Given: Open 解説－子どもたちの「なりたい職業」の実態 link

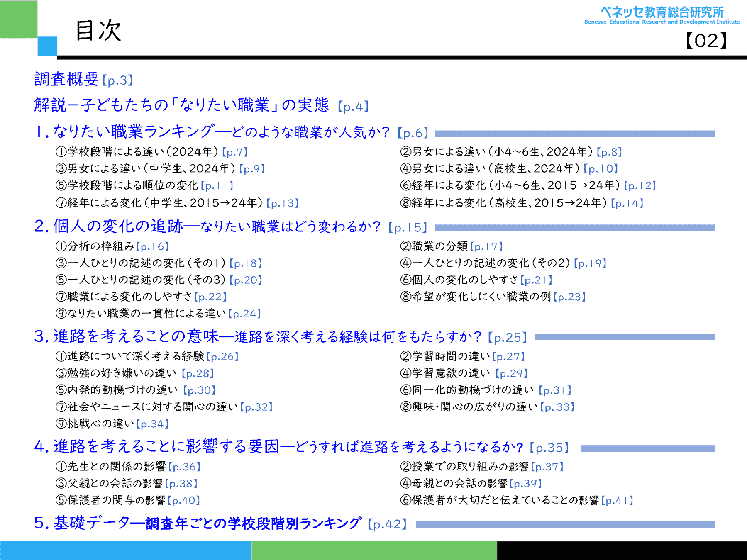Looking at the screenshot, I should coord(201,105).
